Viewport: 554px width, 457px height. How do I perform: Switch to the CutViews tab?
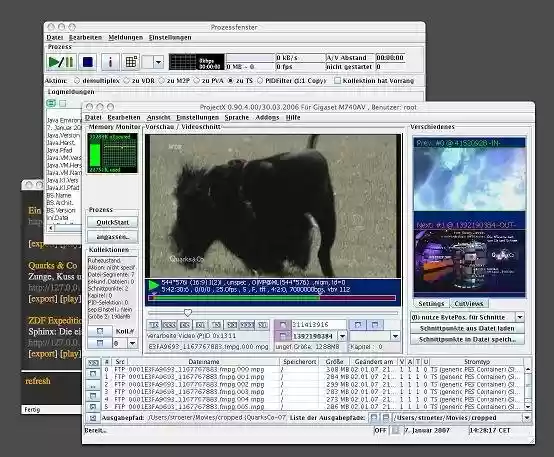point(468,304)
